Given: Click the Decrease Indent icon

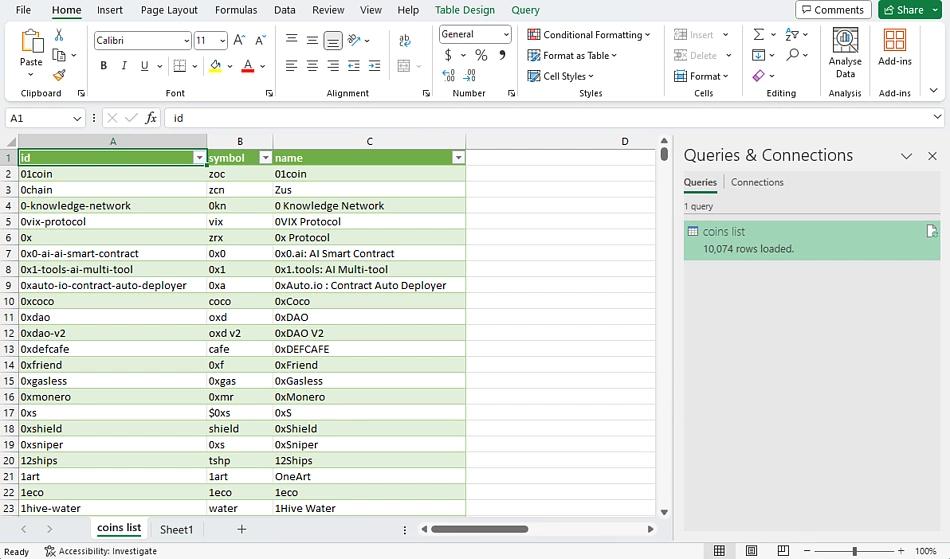Looking at the screenshot, I should 354,65.
